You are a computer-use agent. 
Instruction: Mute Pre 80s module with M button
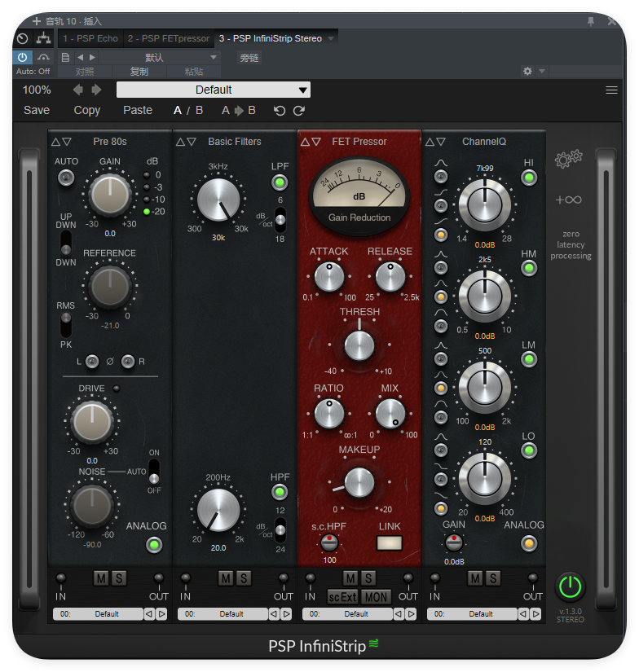coord(101,578)
